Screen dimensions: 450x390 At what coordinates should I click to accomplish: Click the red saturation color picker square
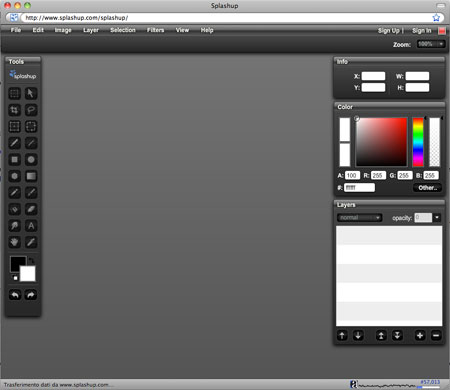[381, 142]
